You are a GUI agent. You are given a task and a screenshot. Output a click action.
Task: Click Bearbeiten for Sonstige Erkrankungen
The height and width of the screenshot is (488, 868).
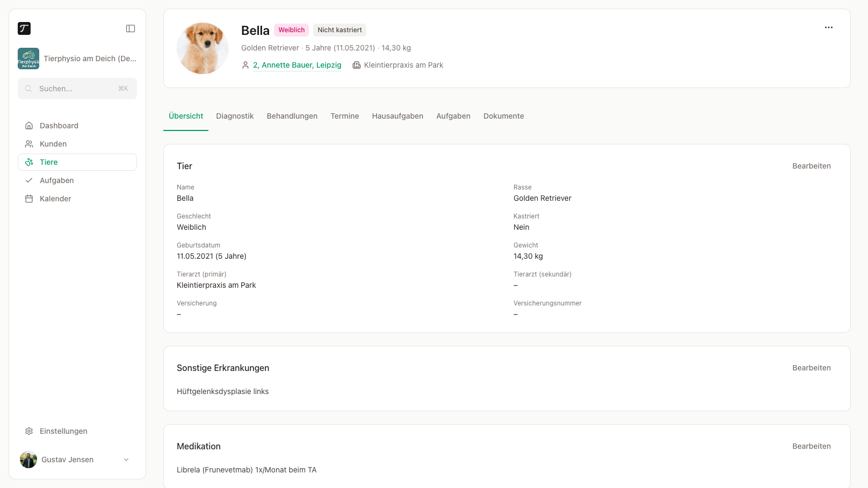(812, 368)
